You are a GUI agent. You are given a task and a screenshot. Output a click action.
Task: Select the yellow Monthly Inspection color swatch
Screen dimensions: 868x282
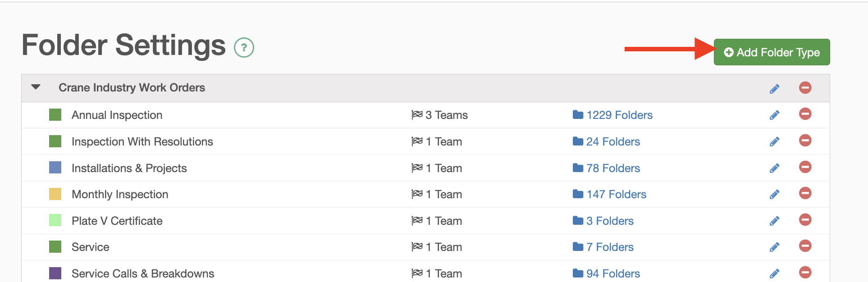point(55,194)
